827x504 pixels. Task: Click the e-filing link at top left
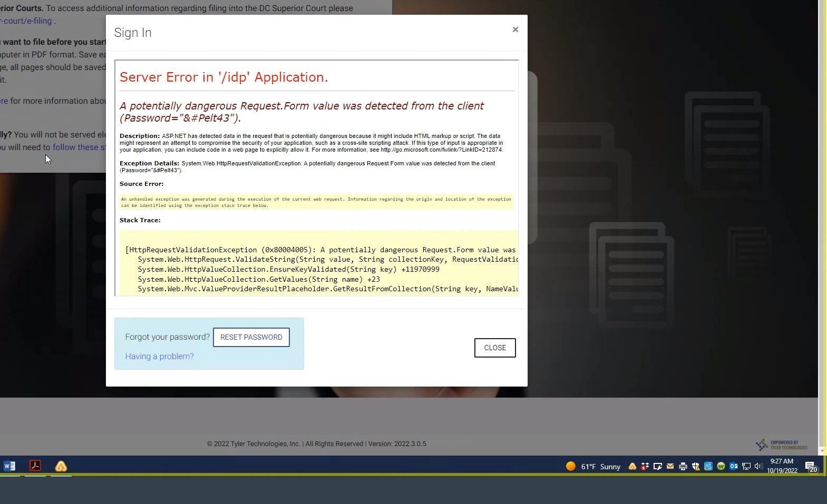coord(27,21)
